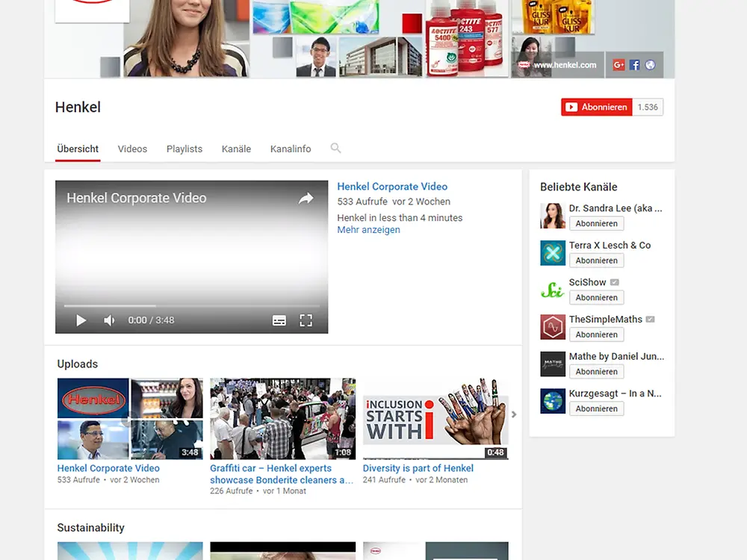Open Kurzgesagt channel globe icon

pos(553,402)
